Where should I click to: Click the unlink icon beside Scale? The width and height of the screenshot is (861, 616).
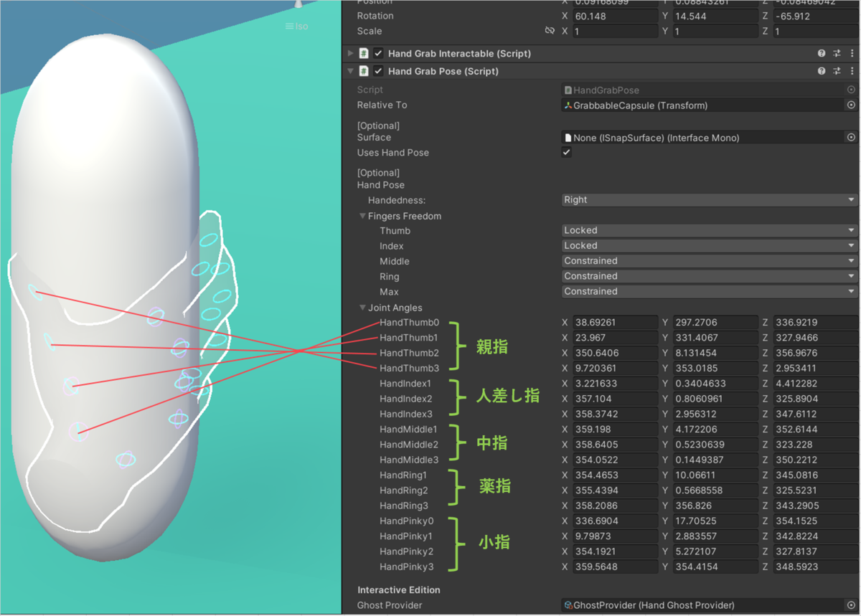click(x=550, y=31)
